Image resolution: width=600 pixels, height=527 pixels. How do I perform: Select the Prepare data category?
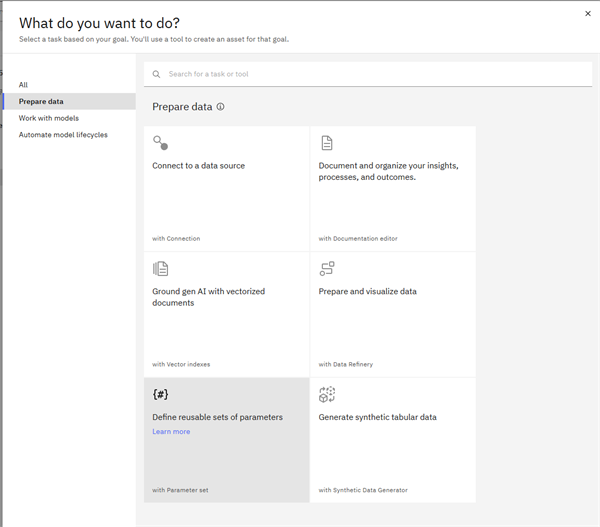pyautogui.click(x=41, y=101)
